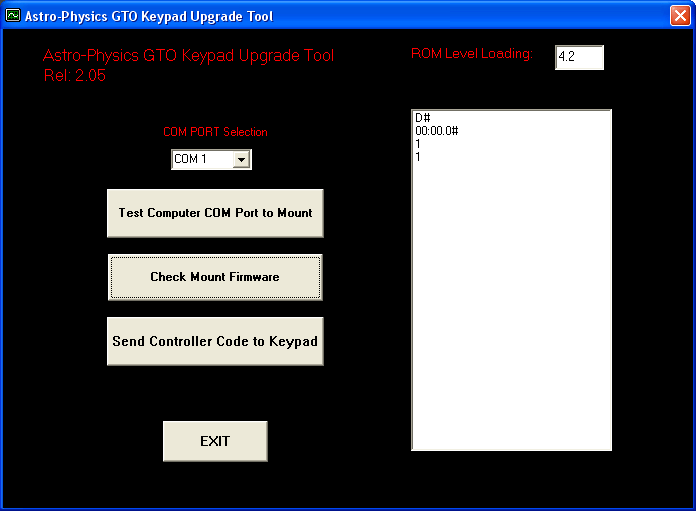Viewport: 696px width, 511px height.
Task: Click the 'COM 1' text in combo box
Action: 190,159
